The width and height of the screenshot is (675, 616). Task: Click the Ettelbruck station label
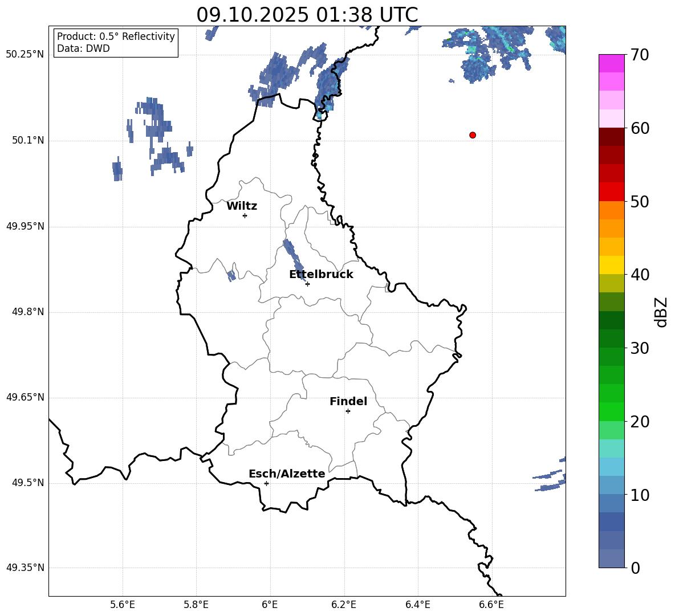tap(321, 275)
